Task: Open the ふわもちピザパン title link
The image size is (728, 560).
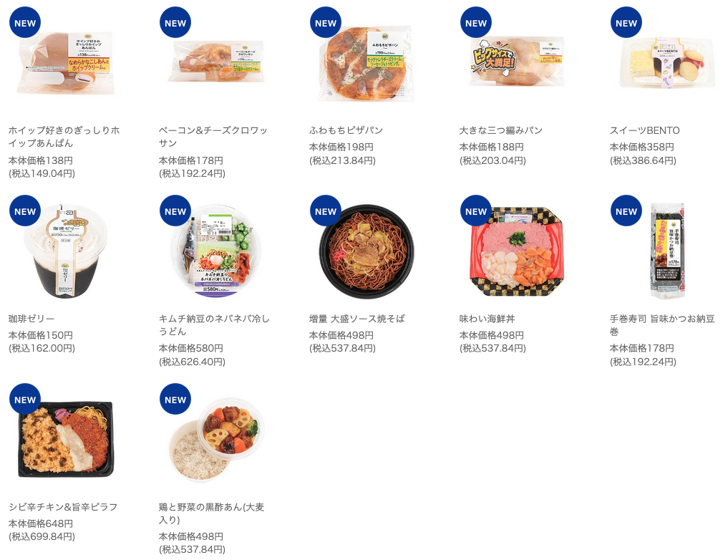Action: 346,130
